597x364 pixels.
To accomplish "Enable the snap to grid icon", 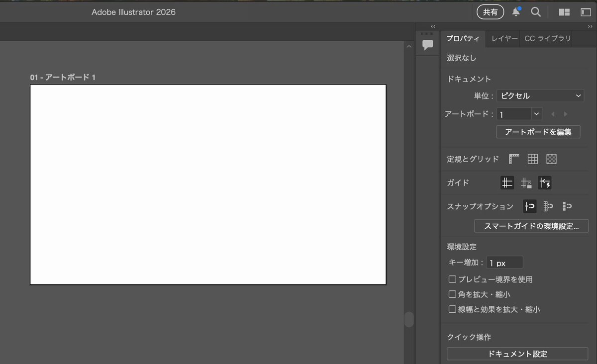I will click(x=548, y=206).
